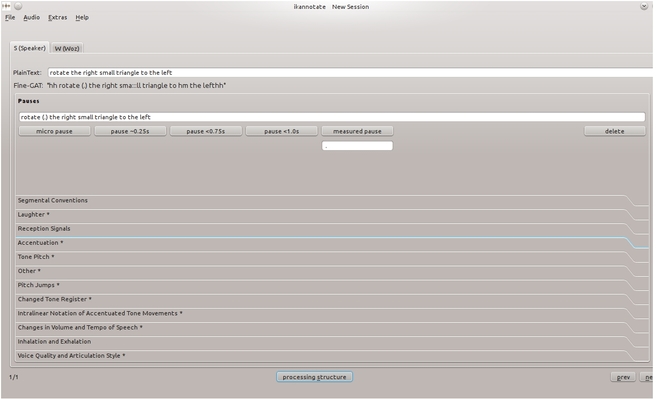Click the pause <0.75s button
The width and height of the screenshot is (656, 399).
point(206,131)
